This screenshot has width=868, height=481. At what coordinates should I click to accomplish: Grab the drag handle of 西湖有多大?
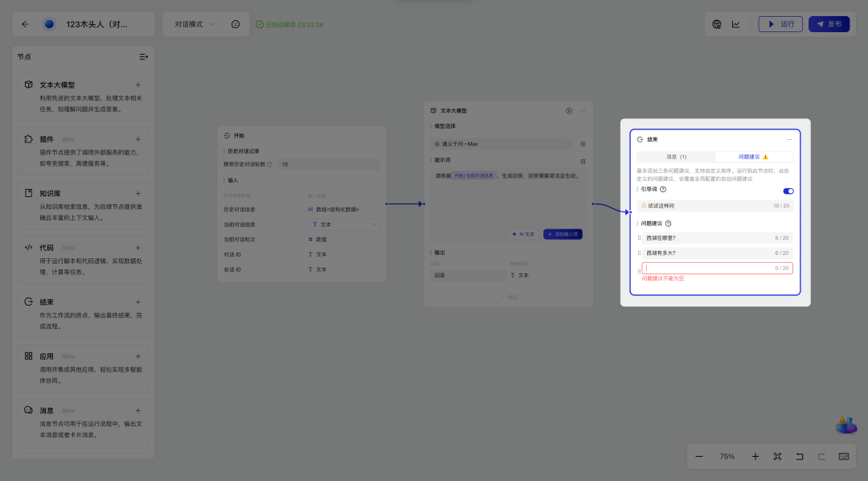(x=640, y=253)
